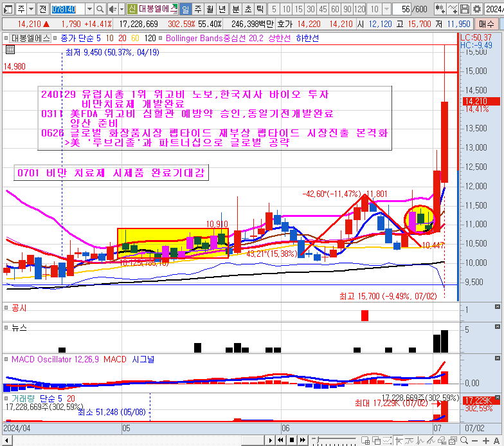Click the 매수 buy button
The height and width of the screenshot is (446, 504).
(487, 24)
